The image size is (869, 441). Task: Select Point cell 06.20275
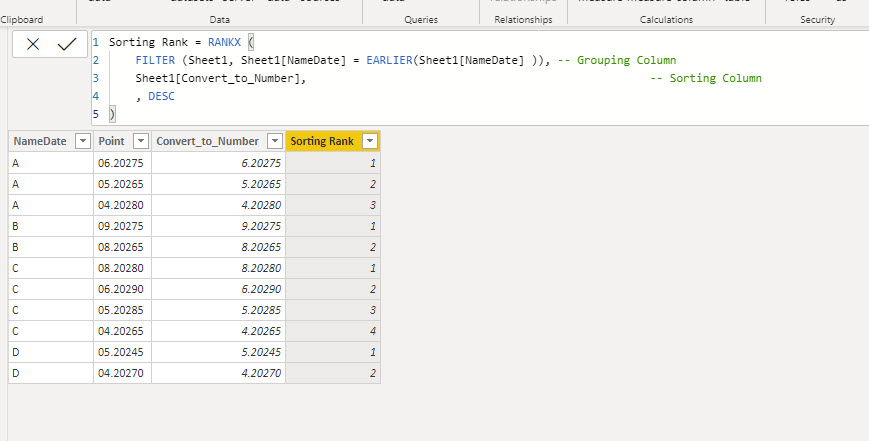[x=122, y=163]
